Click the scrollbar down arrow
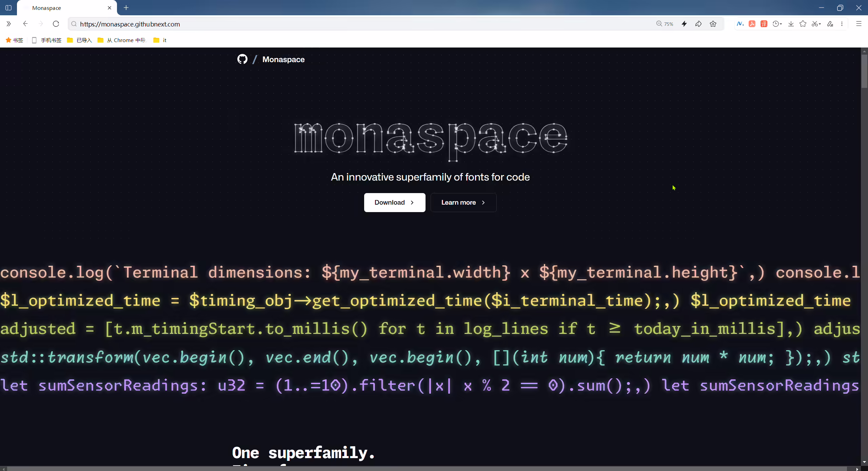 [864, 462]
